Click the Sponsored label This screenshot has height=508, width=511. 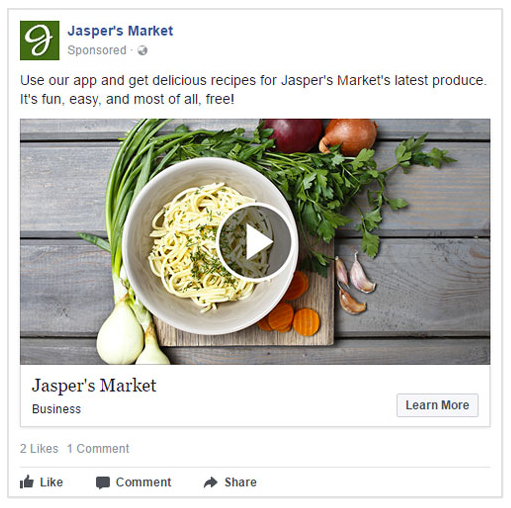click(x=97, y=50)
